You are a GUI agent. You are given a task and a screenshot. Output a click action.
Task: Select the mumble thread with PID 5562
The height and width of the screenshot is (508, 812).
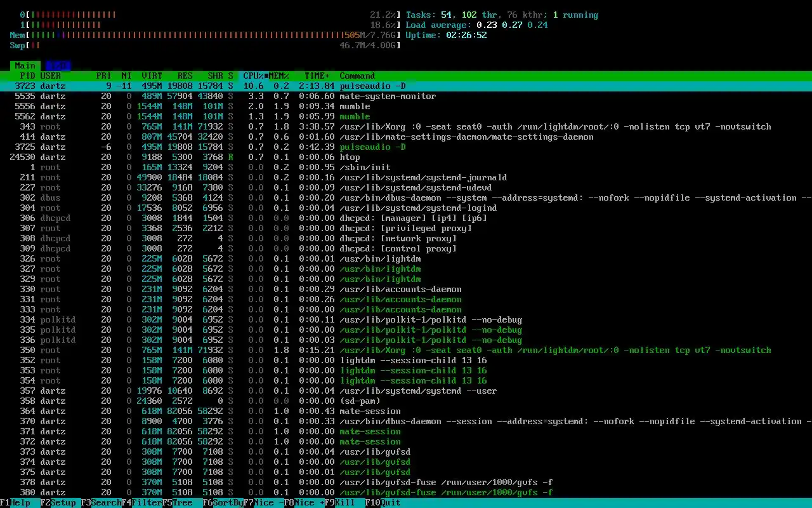point(406,116)
